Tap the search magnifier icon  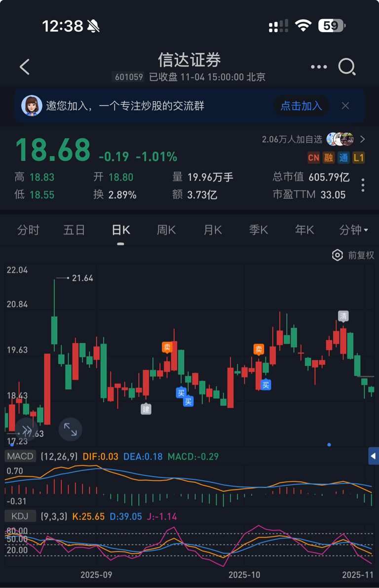click(347, 67)
